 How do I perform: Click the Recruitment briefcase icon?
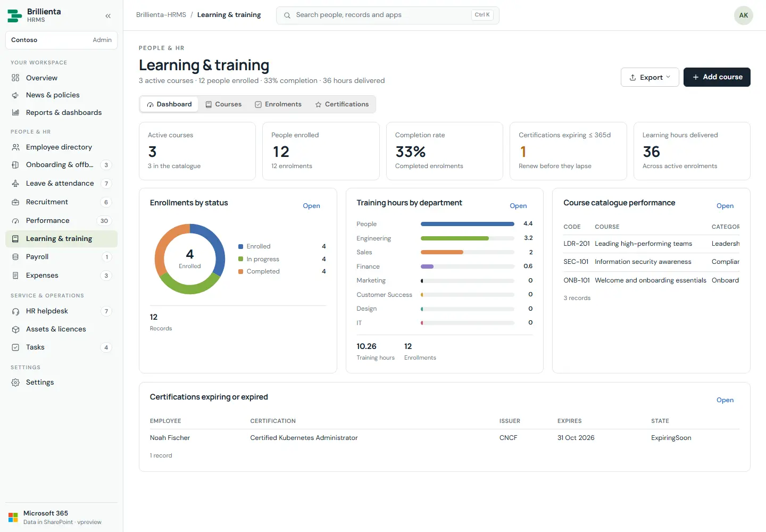15,202
